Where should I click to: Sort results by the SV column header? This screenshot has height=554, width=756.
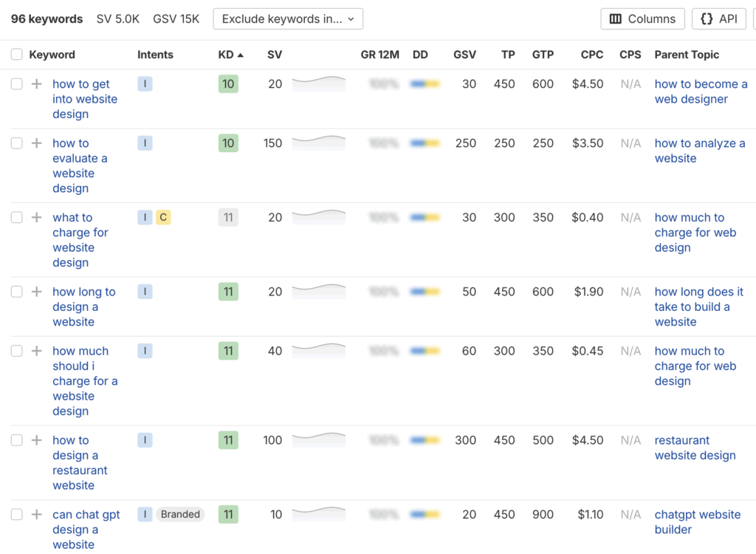coord(274,54)
